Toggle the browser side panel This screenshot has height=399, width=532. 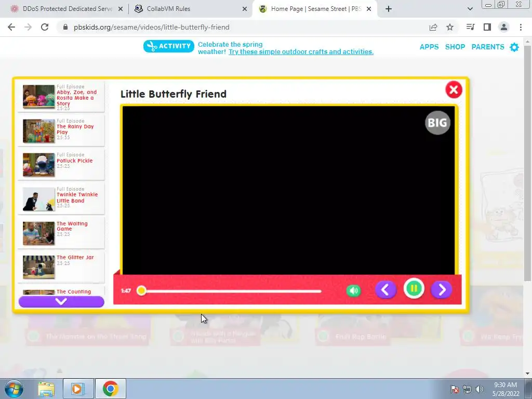pyautogui.click(x=487, y=27)
